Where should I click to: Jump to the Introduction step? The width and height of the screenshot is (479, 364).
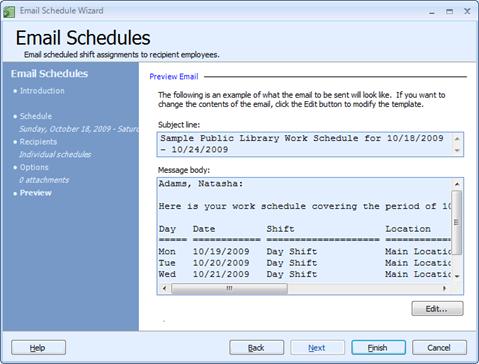coord(42,91)
